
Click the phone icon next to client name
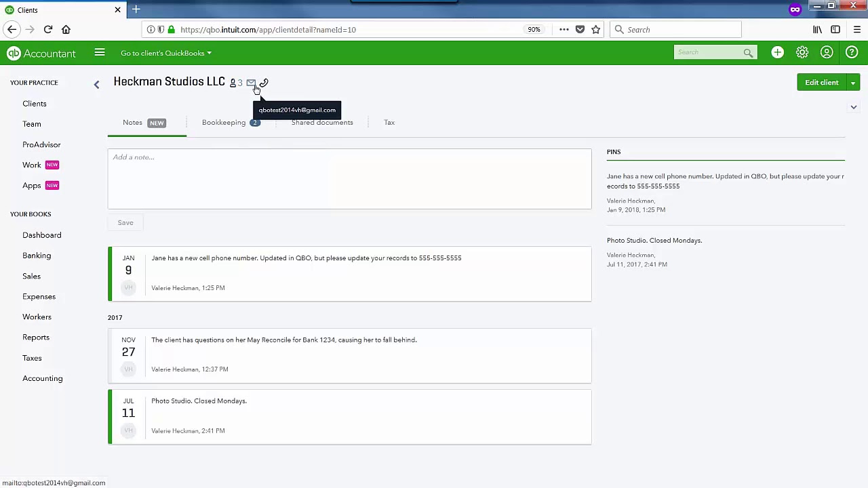pos(264,83)
